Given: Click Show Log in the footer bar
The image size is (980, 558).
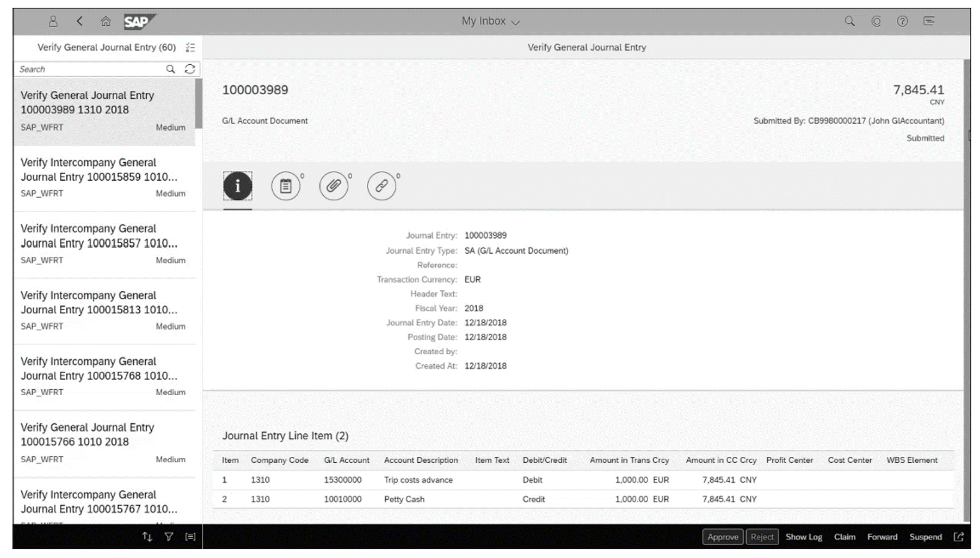Looking at the screenshot, I should [804, 536].
